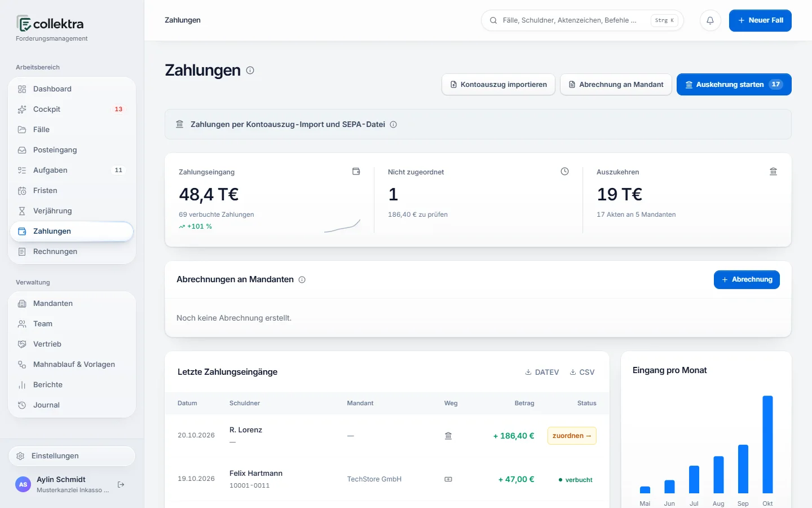Click the notification bell icon
This screenshot has width=812, height=508.
coord(710,20)
